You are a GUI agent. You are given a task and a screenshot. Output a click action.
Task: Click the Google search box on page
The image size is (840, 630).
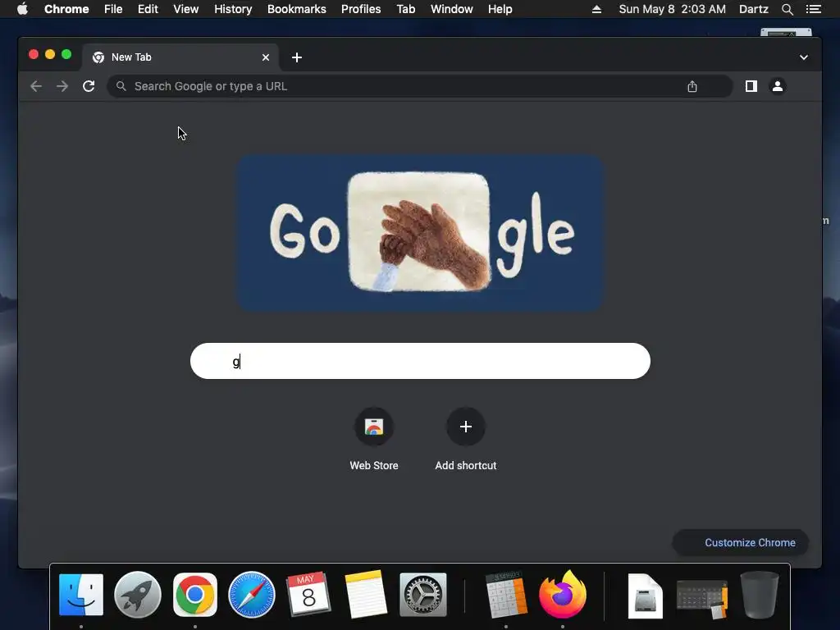(x=420, y=361)
